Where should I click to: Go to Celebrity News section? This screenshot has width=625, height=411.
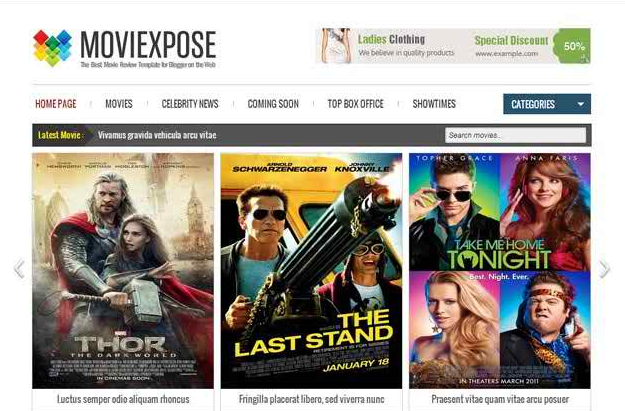[190, 104]
